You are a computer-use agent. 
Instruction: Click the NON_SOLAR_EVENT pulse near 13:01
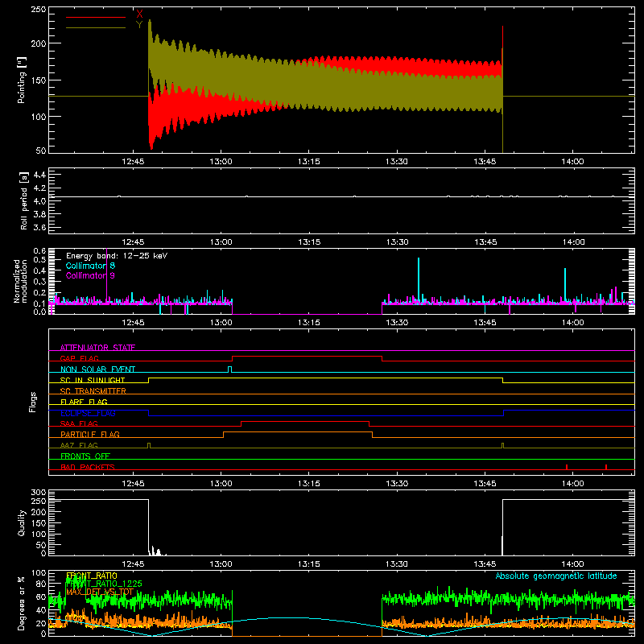tap(230, 369)
